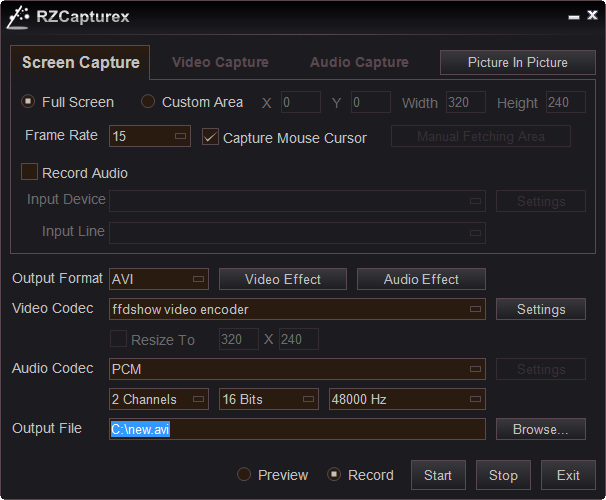Enable the Record Audio checkbox
The image size is (606, 500).
[29, 172]
